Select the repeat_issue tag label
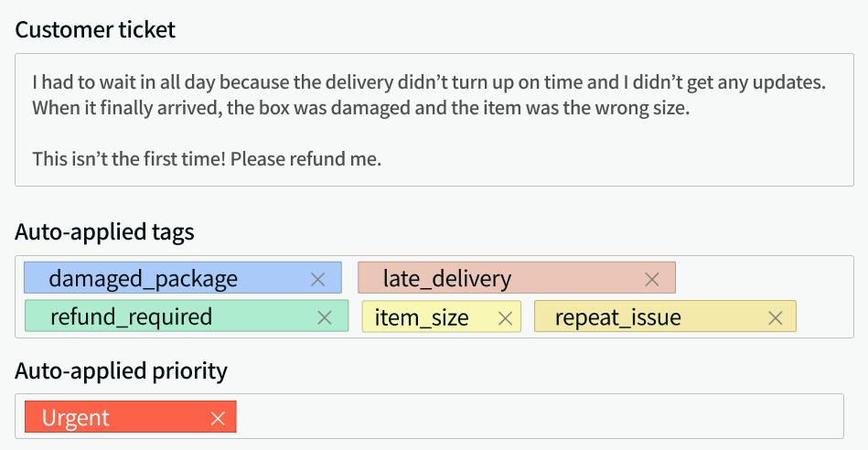The image size is (868, 450). (x=618, y=317)
